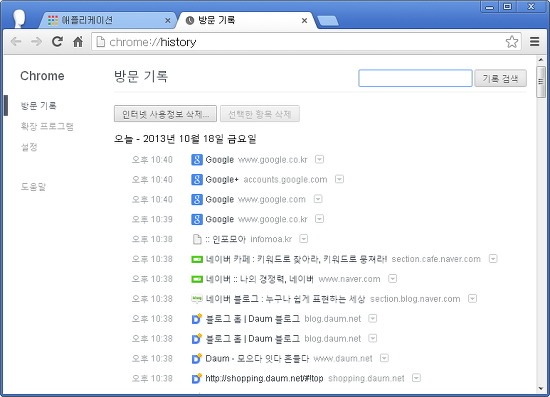Open dropdown arrow for section.blog.naver.com entry

pos(472,298)
